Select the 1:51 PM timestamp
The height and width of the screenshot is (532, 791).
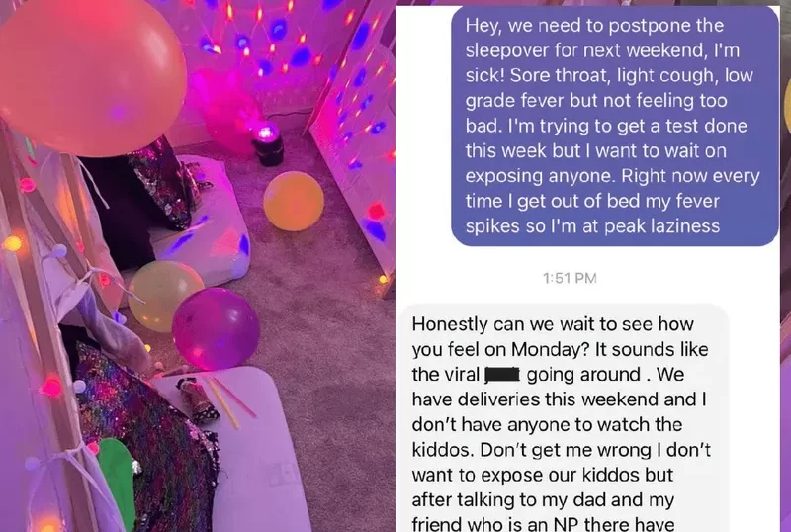tap(571, 278)
